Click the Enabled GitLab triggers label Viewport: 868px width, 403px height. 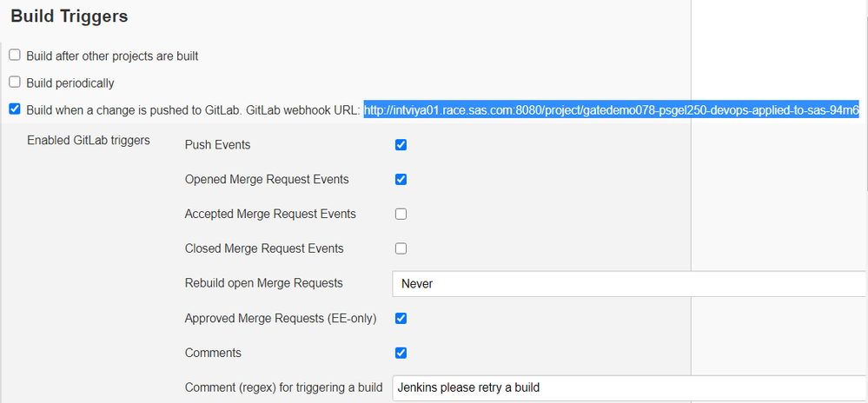coord(89,141)
